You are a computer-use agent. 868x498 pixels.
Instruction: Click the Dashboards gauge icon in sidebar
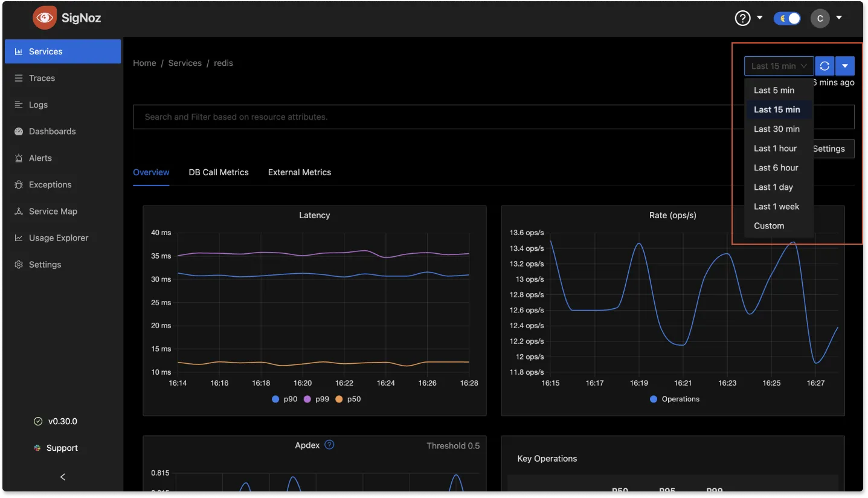pos(18,131)
